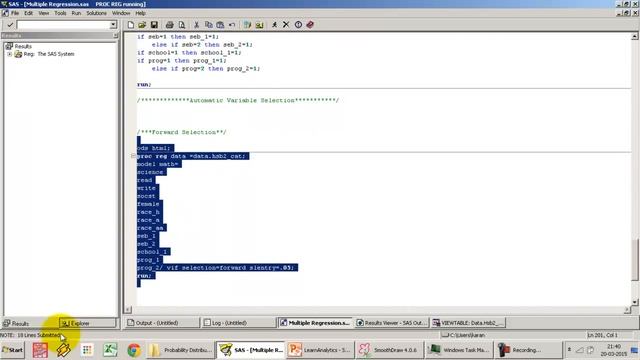The image size is (640, 360).
Task: Click the horizontal scroll right arrow
Action: (x=627, y=310)
